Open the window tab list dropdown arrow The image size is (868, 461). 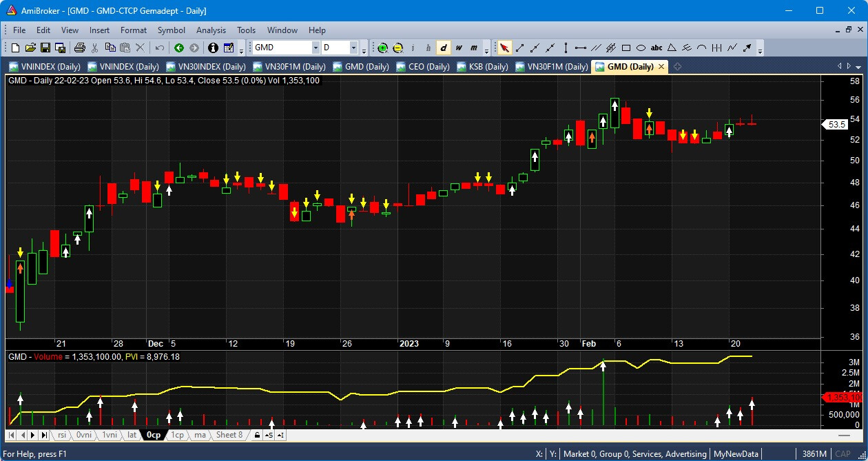coord(858,67)
